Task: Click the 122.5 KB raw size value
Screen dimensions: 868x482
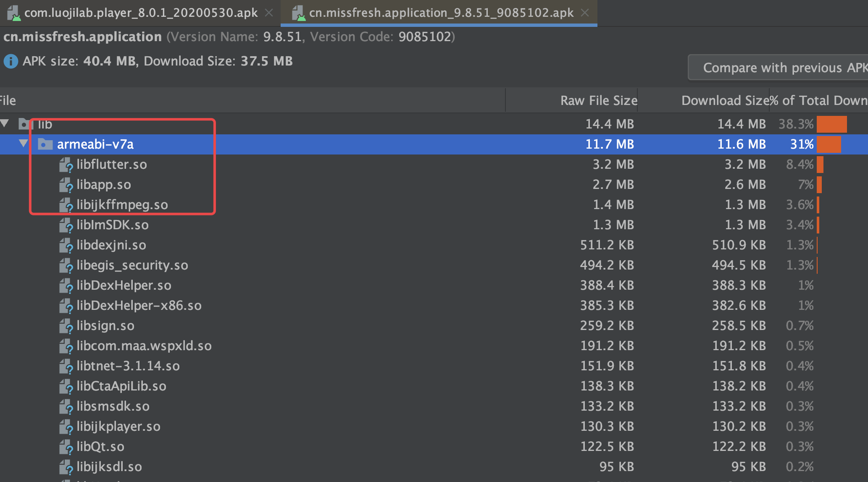Action: 607,446
